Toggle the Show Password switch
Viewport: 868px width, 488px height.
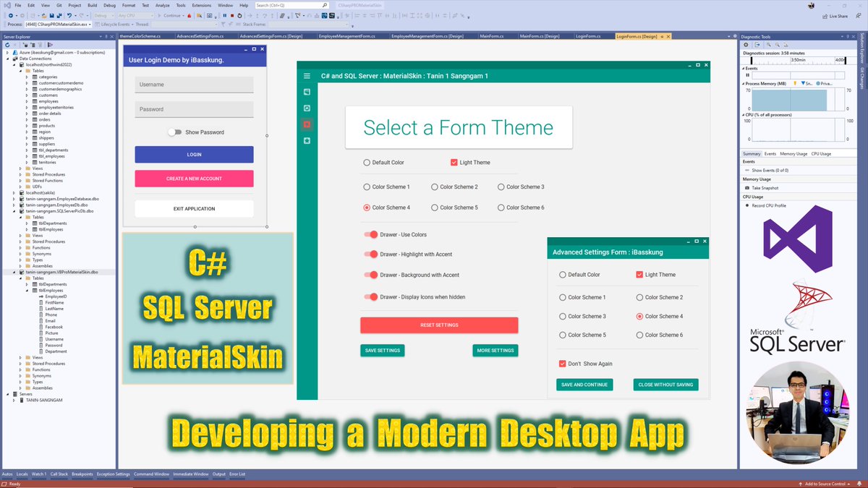point(174,132)
